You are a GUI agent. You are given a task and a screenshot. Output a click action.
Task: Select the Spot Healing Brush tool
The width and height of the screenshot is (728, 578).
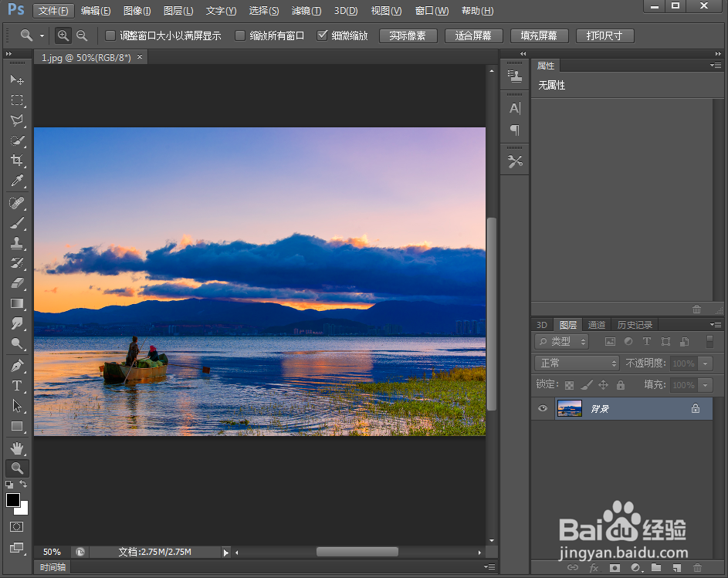click(17, 203)
